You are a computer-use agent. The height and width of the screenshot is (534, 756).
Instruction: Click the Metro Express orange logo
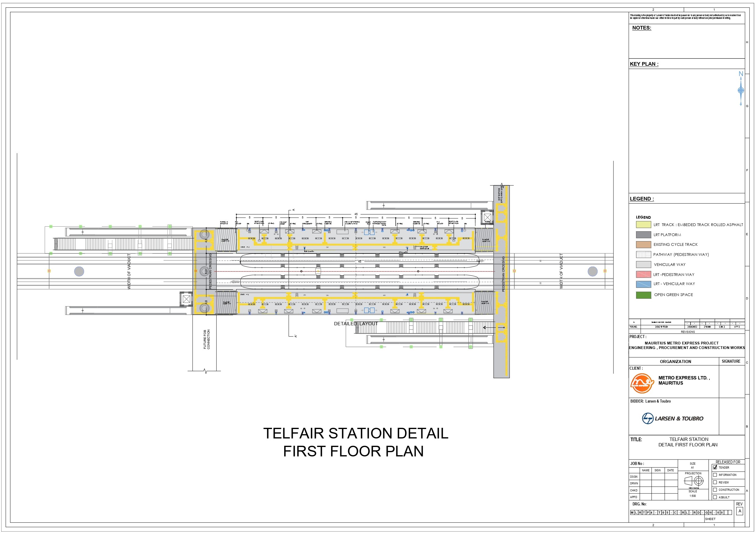coord(641,383)
